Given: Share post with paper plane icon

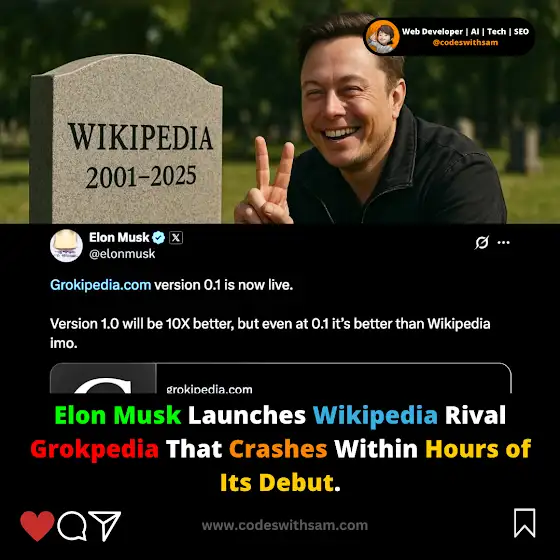Looking at the screenshot, I should tap(105, 526).
